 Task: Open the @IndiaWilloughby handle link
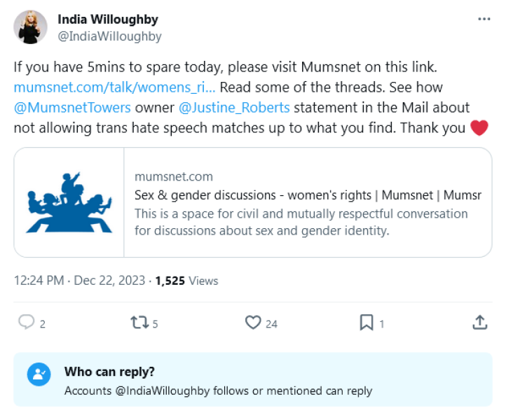click(x=109, y=36)
